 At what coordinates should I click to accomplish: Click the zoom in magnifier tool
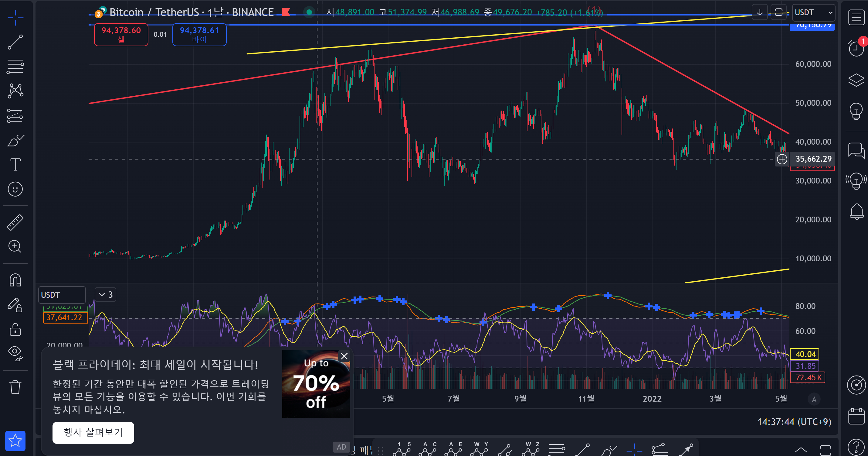(15, 247)
